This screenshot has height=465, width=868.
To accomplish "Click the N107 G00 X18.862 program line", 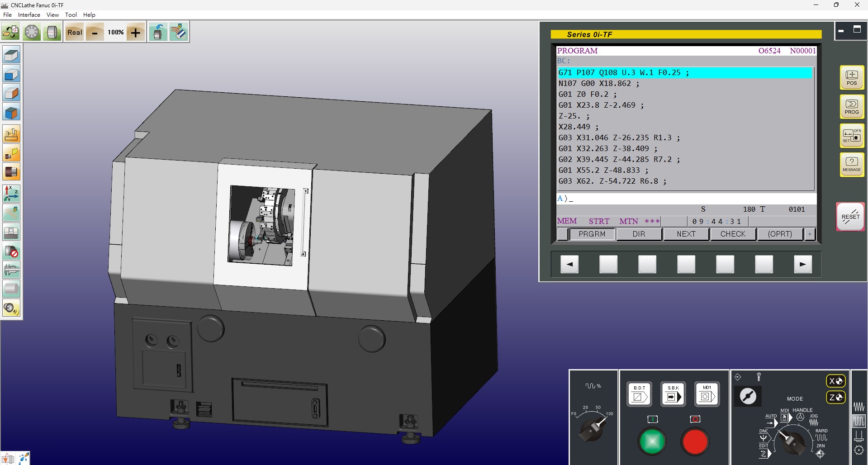I will 598,83.
